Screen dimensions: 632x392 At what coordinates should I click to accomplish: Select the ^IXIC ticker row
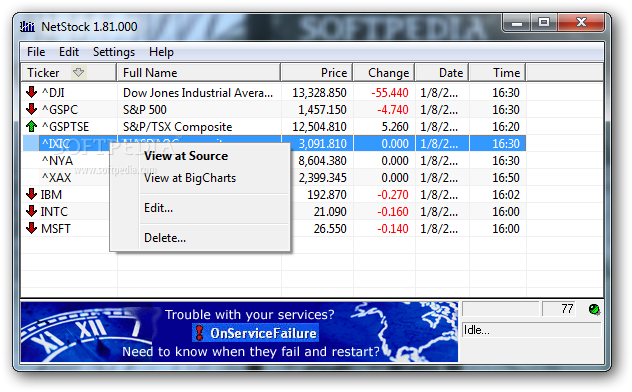coord(274,143)
